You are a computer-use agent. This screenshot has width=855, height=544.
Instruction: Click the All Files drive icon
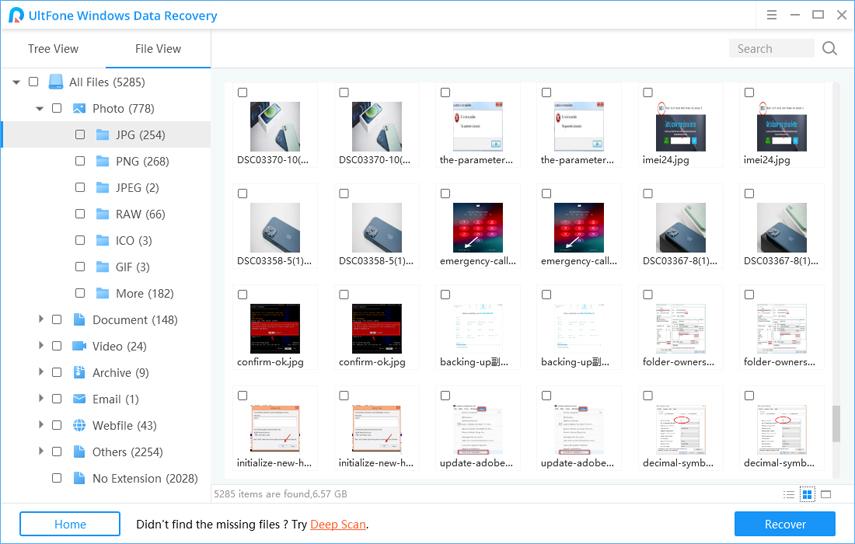[56, 82]
